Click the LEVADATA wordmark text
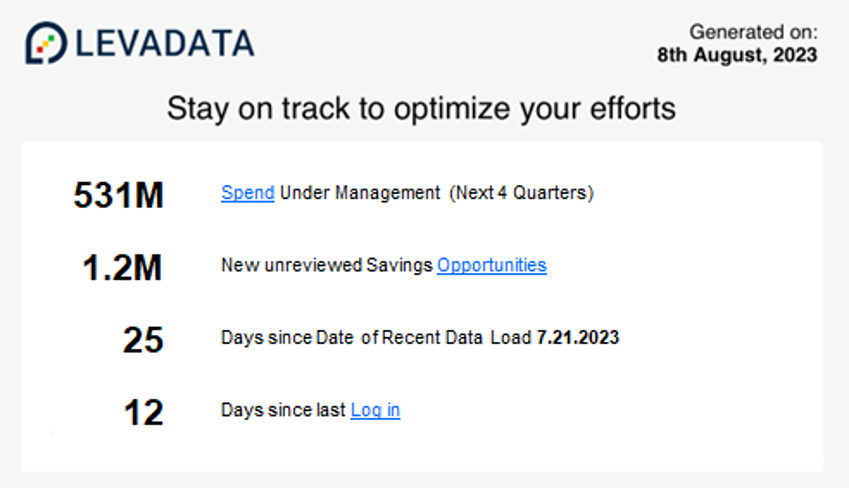849x488 pixels. click(x=165, y=43)
